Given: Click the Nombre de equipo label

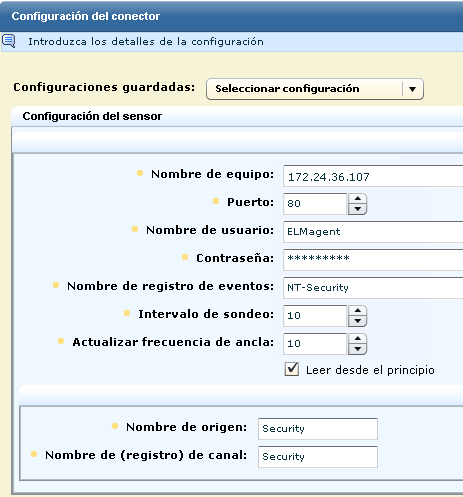Looking at the screenshot, I should [212, 174].
